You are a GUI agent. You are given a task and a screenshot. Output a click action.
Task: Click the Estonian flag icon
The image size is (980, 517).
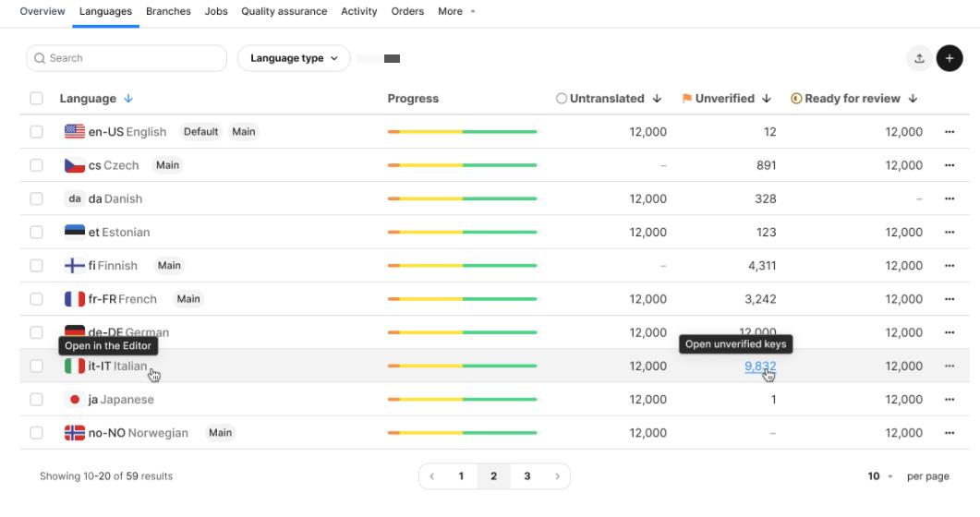coord(75,233)
